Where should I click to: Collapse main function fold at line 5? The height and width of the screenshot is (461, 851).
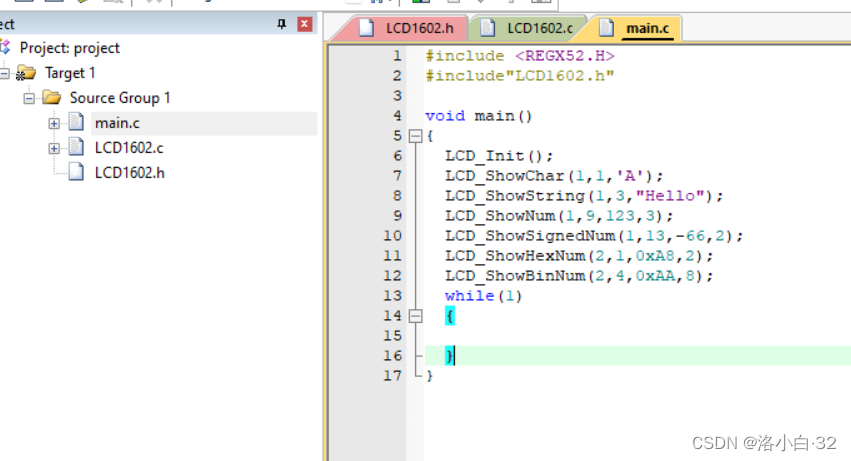(415, 136)
